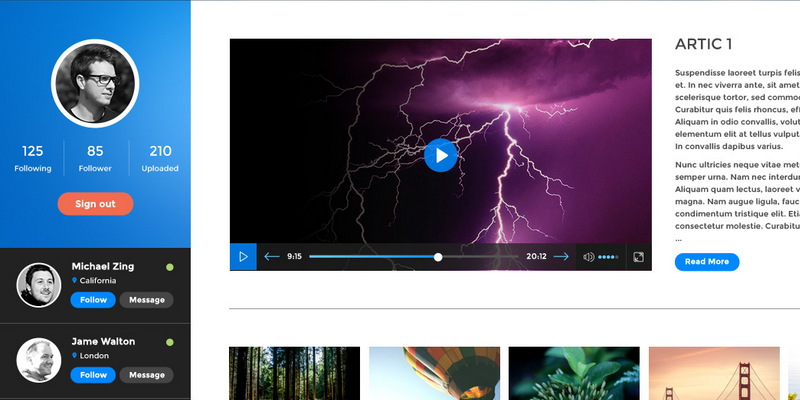Adjust volume level using the dots indicator
Screen dimensions: 800x400
608,257
